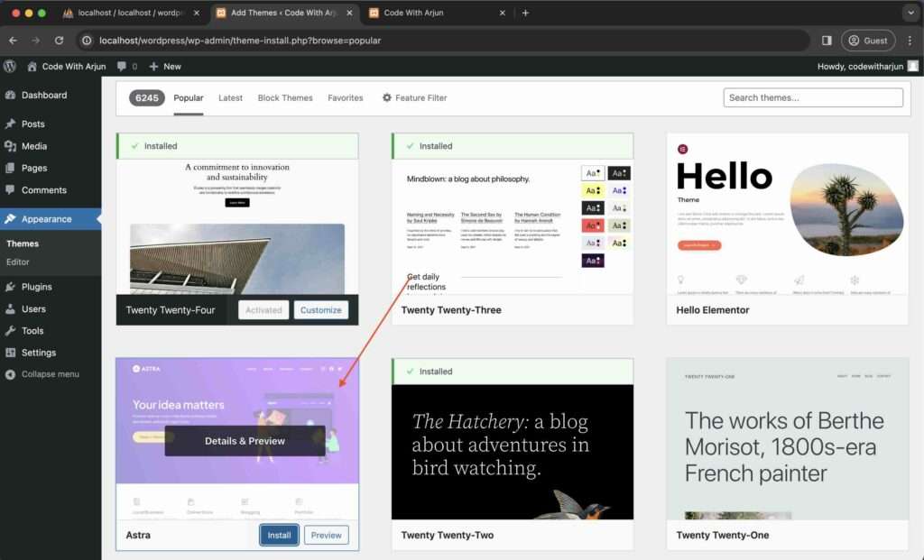This screenshot has width=924, height=560.
Task: Click the Activated button for Twenty Twenty-Four
Action: click(x=263, y=310)
